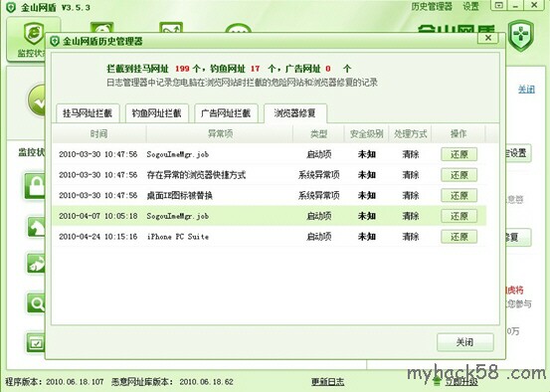550x392 pixels.
Task: Sort by the 类型 column header
Action: [x=318, y=133]
